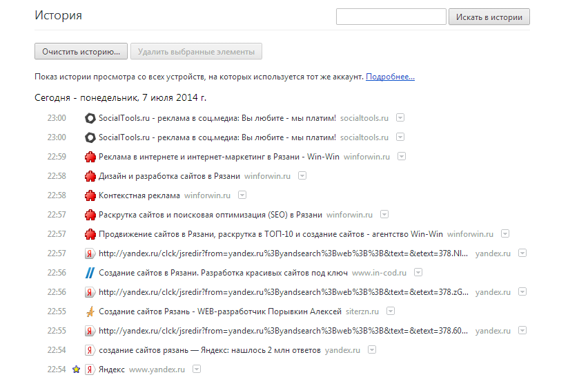This screenshot has height=384, width=588.
Task: Click the Yandex favicon of the www.yandex.ru entry
Action: tap(90, 369)
